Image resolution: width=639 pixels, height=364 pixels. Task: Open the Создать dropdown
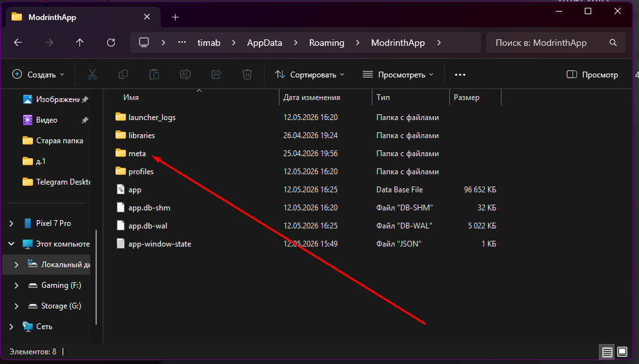pos(38,75)
